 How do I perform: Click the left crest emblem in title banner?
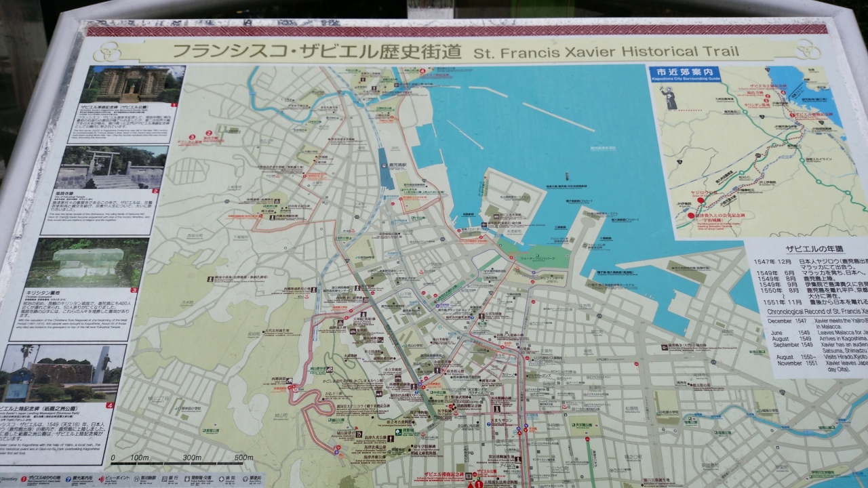click(107, 52)
